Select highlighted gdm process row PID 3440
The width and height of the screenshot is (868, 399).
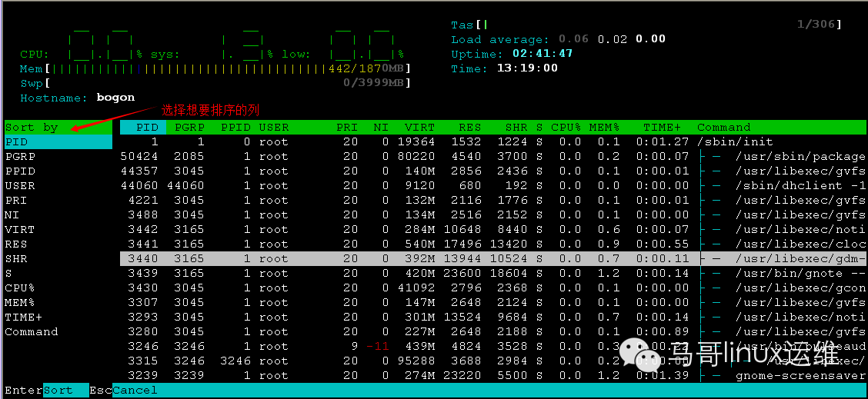tap(493, 258)
